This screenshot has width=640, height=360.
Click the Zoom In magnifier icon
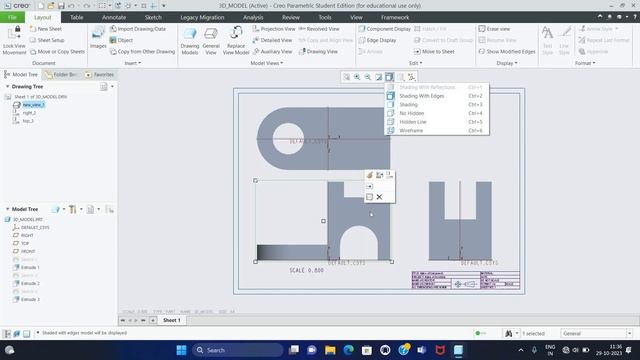[x=357, y=77]
